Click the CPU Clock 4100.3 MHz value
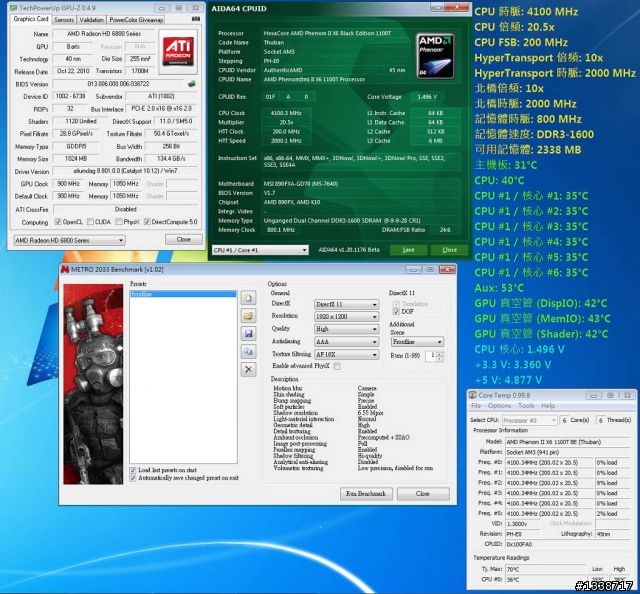 tap(286, 113)
